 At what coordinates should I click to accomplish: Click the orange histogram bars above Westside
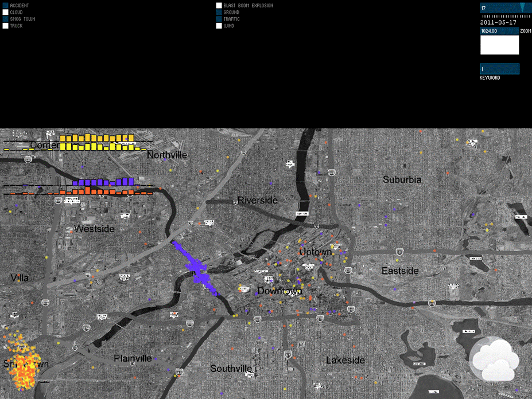click(x=103, y=191)
